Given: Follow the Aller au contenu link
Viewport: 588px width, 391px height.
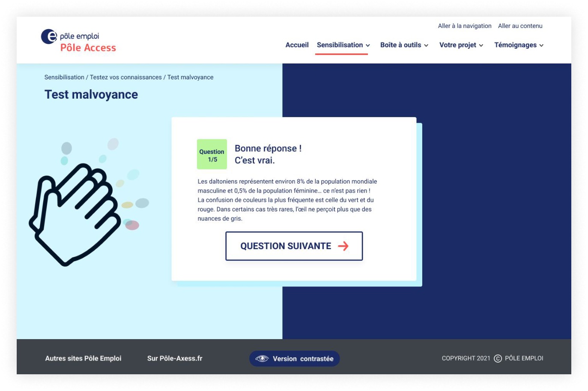Looking at the screenshot, I should pos(520,26).
